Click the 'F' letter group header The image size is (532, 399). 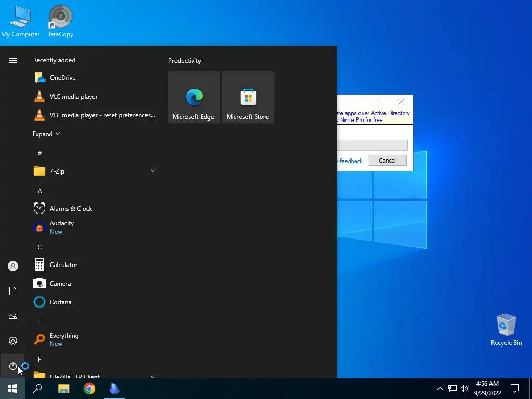[x=39, y=359]
